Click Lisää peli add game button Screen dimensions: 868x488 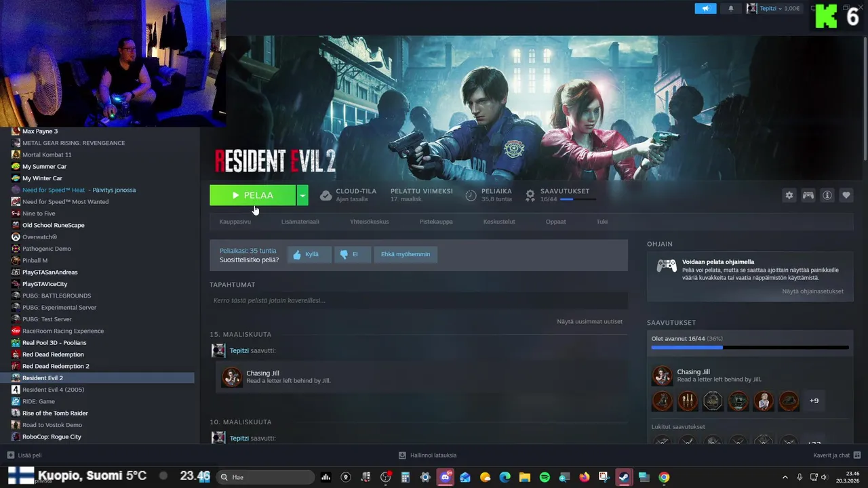tap(24, 455)
